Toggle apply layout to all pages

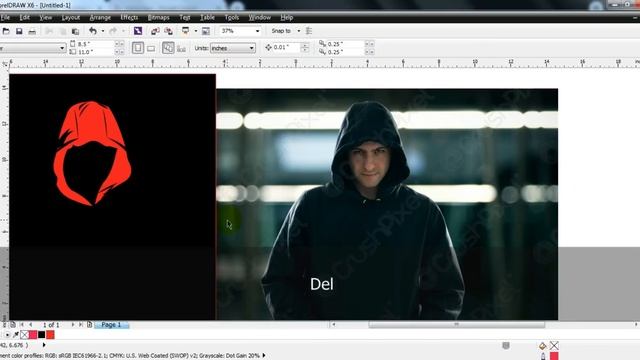tap(168, 48)
